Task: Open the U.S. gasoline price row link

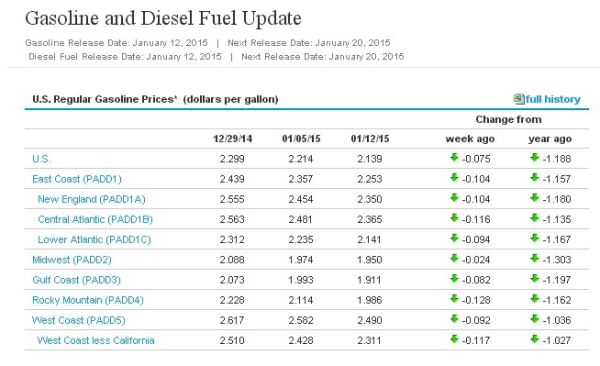Action: pos(41,158)
